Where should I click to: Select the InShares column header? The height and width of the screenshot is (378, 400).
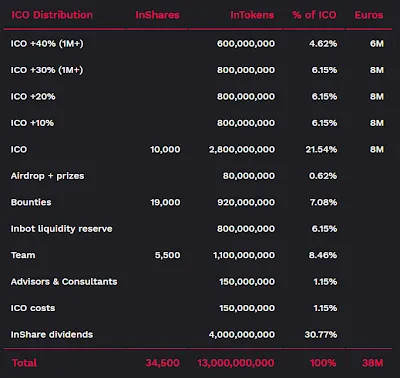tap(157, 15)
